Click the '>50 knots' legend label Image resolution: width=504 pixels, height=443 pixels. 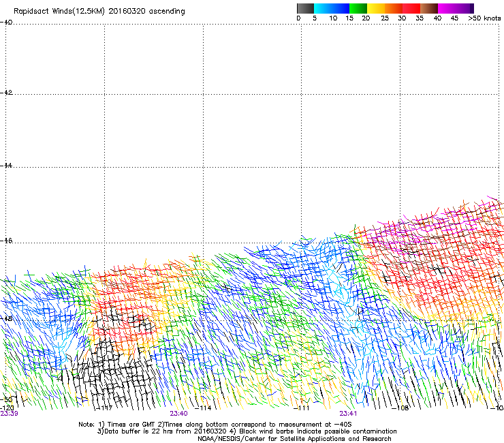(484, 18)
